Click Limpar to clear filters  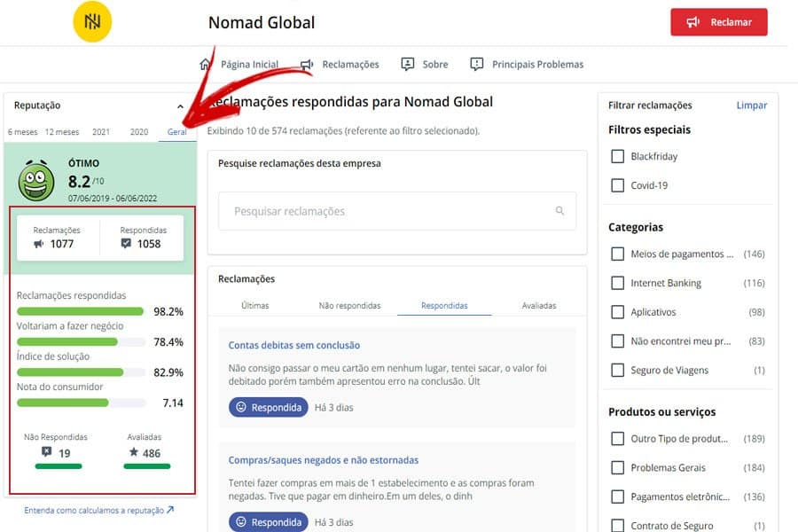point(751,106)
